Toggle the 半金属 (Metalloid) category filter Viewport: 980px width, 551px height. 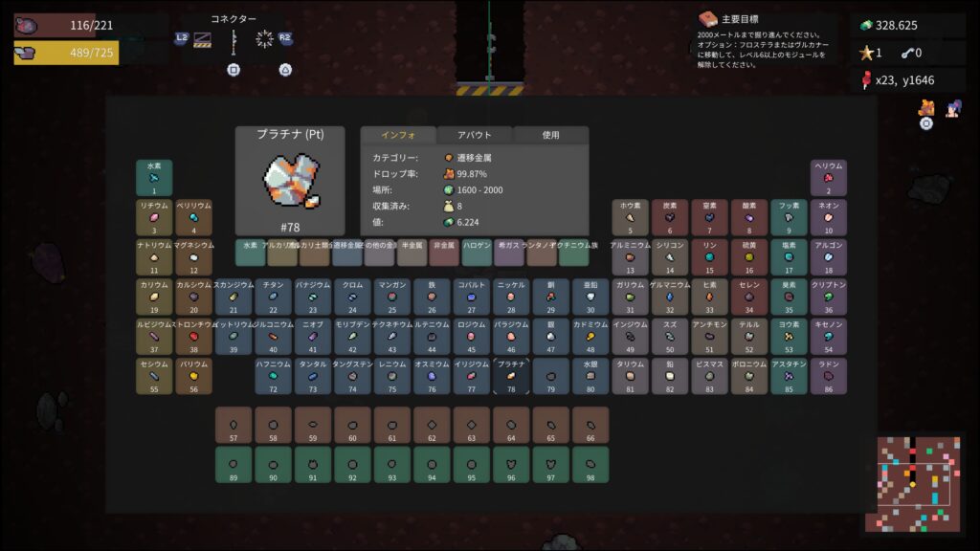click(x=412, y=253)
